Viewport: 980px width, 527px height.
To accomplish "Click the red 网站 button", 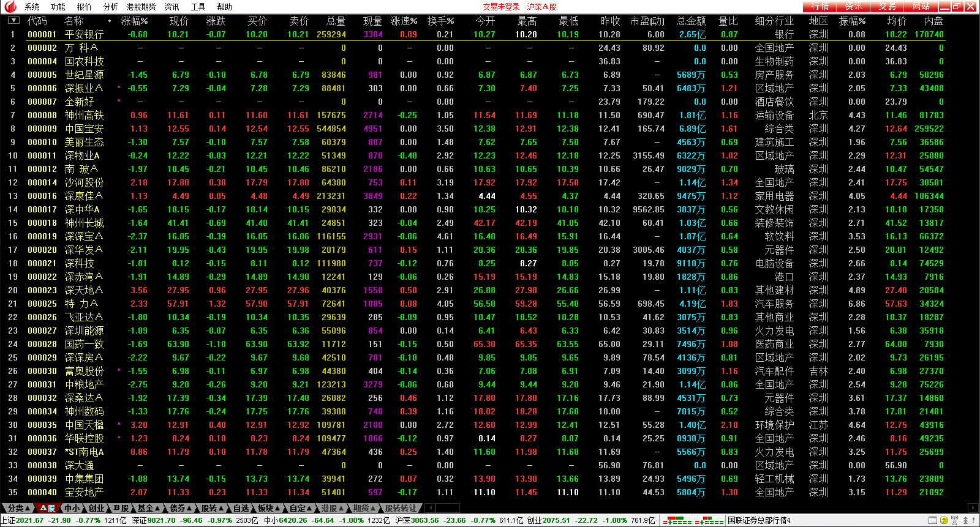I will pyautogui.click(x=921, y=6).
